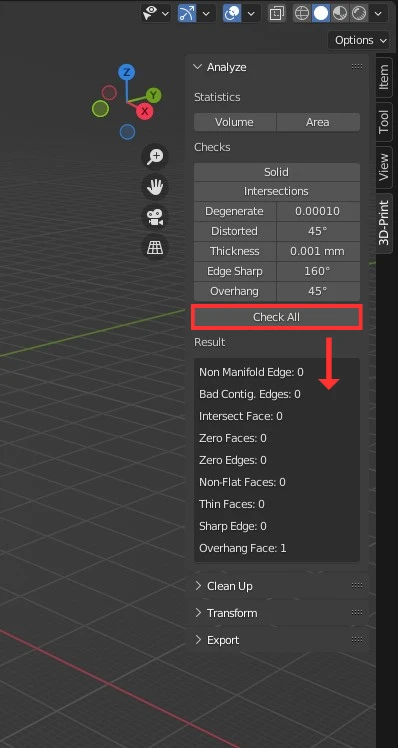Select wireframe viewport shading mode

[302, 13]
